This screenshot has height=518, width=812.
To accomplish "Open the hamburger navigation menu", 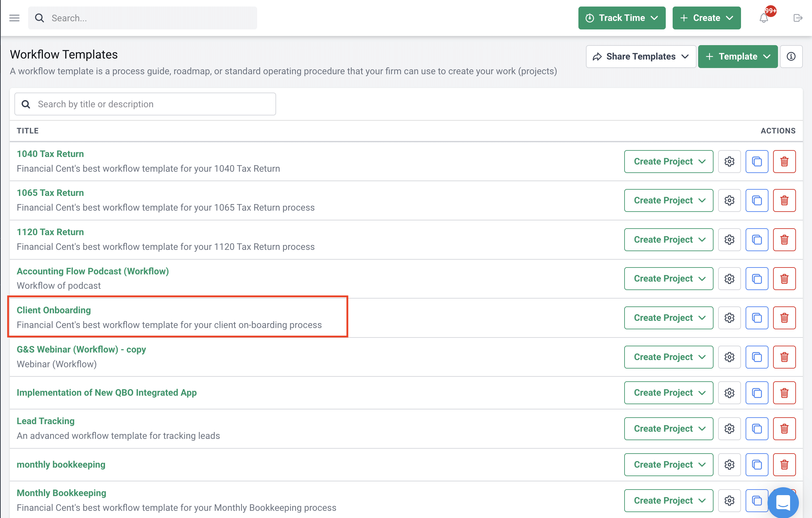I will [x=14, y=18].
